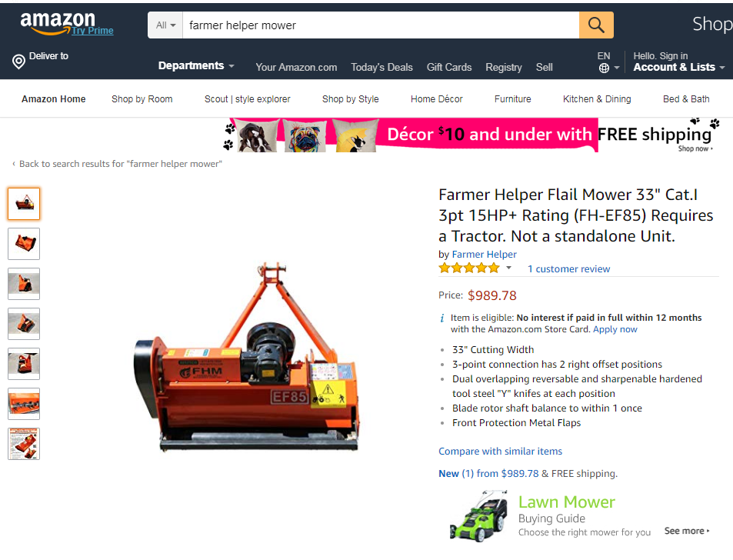
Task: Click the blue info icon beside Item is eligible
Action: click(x=442, y=318)
